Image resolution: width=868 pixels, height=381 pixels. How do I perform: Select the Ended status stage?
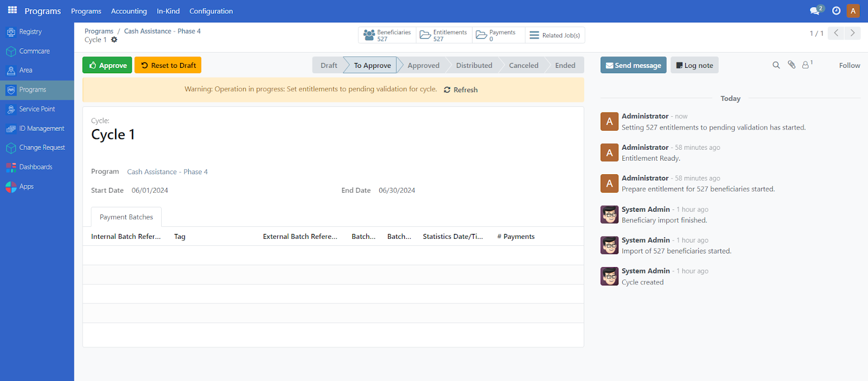[565, 65]
